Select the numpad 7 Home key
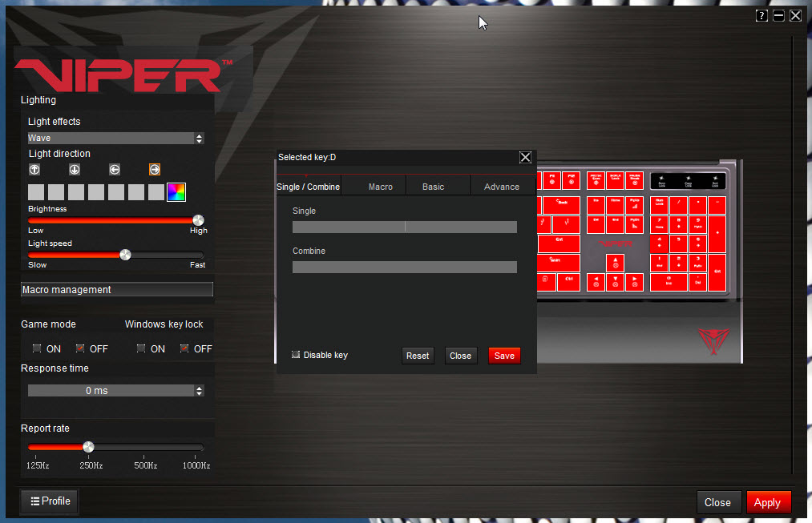 (x=659, y=224)
